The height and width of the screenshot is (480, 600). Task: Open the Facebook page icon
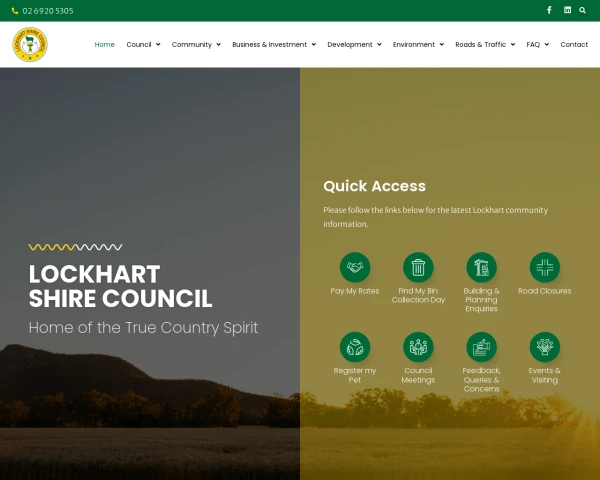tap(549, 10)
